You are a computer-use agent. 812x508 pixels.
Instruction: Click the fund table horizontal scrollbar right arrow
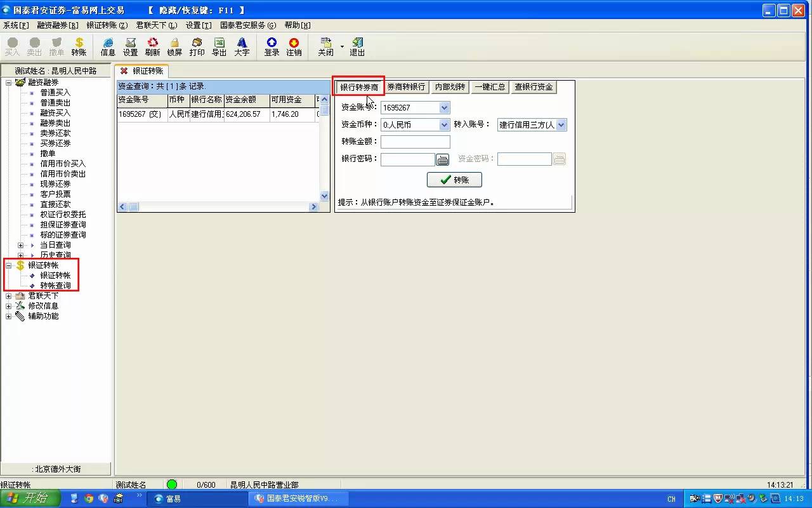pos(313,207)
